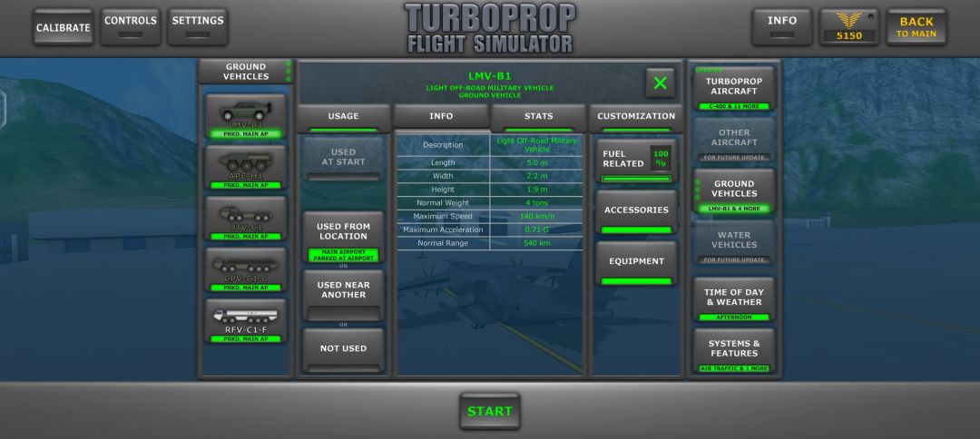Adjust the fuel level progress bar

click(636, 179)
